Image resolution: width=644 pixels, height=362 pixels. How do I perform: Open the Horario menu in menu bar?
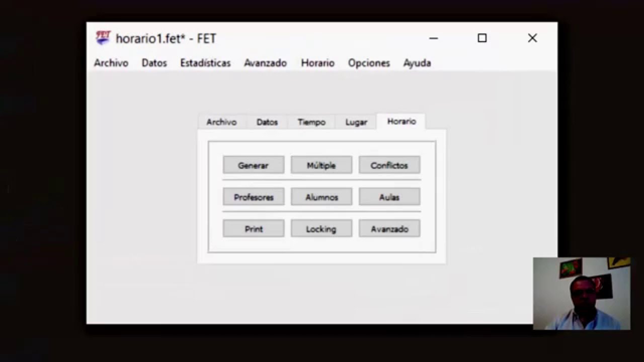317,63
